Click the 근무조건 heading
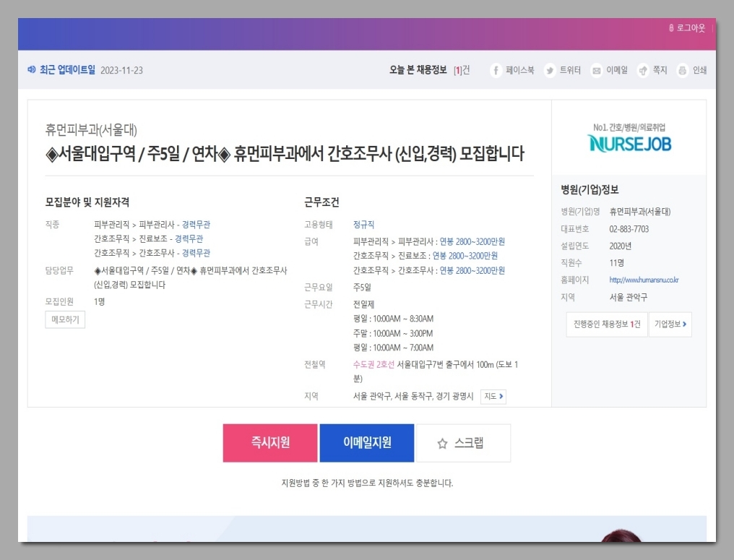Image resolution: width=734 pixels, height=560 pixels. [x=321, y=202]
